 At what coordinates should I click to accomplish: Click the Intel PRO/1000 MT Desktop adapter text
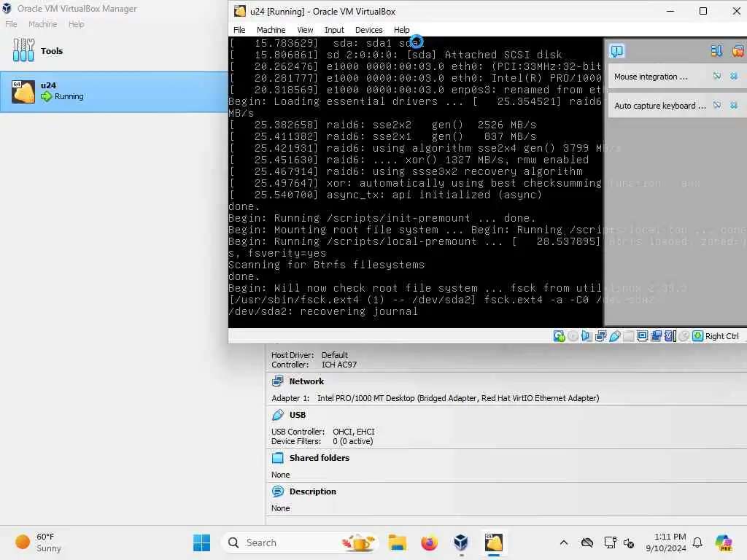coord(458,398)
